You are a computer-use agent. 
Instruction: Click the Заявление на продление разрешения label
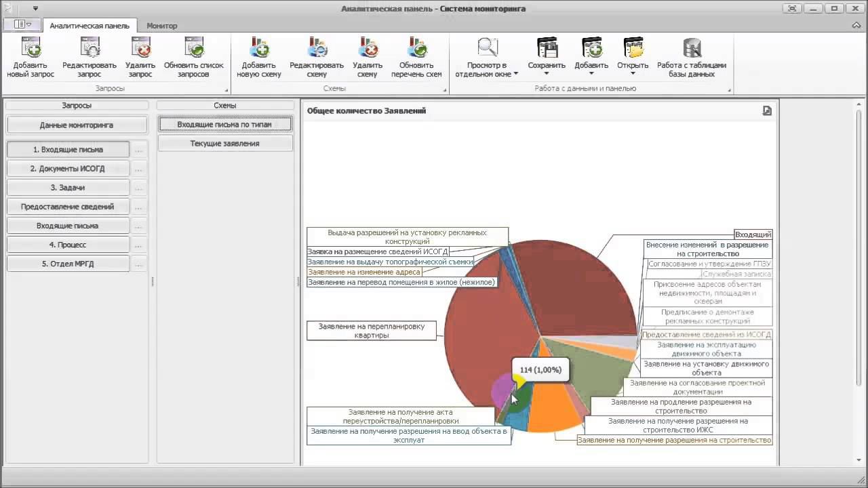click(682, 406)
